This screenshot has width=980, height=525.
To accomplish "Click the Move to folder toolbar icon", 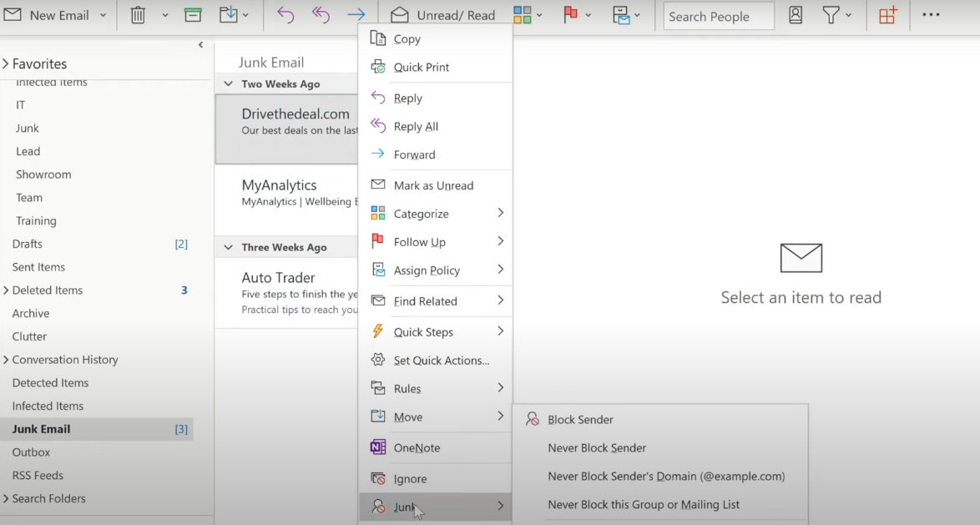I will [x=228, y=15].
